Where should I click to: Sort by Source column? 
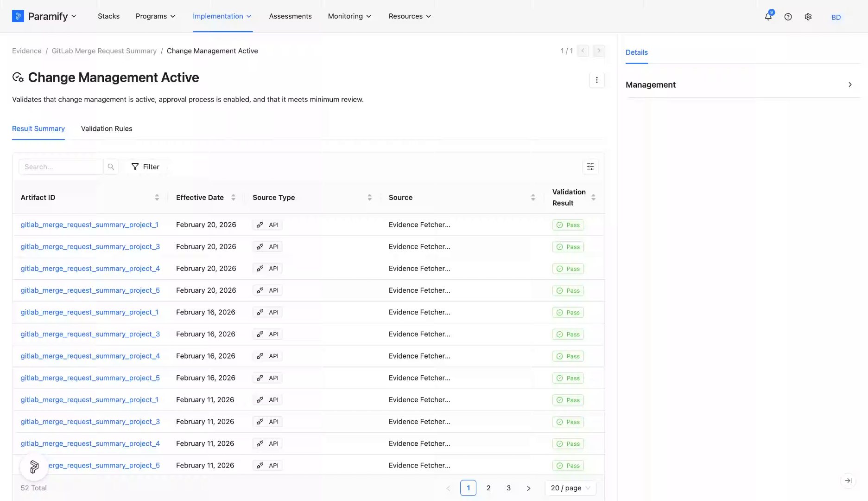(x=533, y=198)
